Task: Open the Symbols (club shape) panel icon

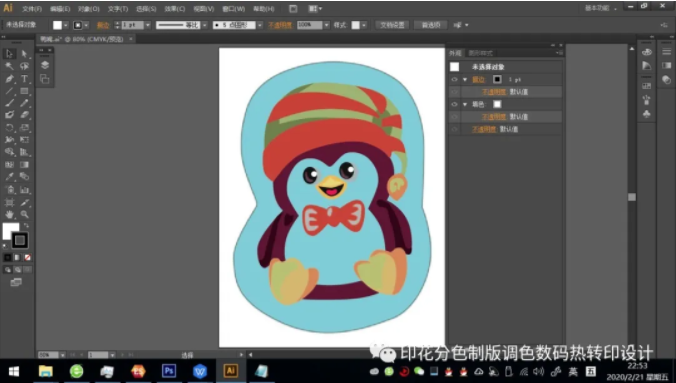Action: (x=647, y=114)
